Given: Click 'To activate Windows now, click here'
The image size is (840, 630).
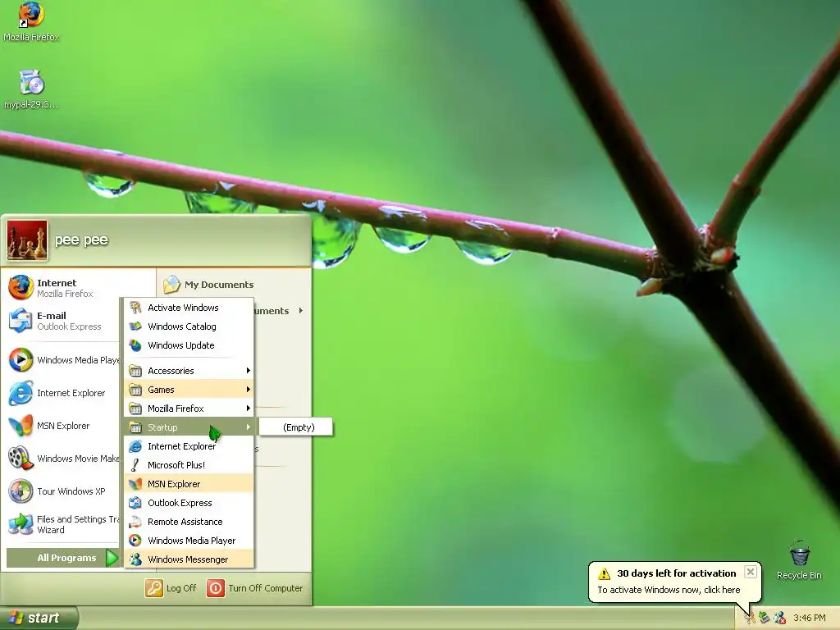Looking at the screenshot, I should point(669,590).
